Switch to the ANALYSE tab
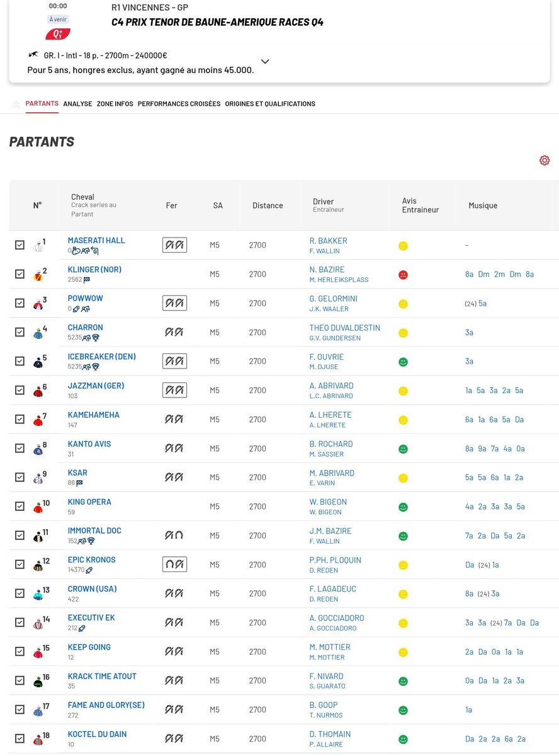Viewport: 559px width, 756px height. (77, 103)
